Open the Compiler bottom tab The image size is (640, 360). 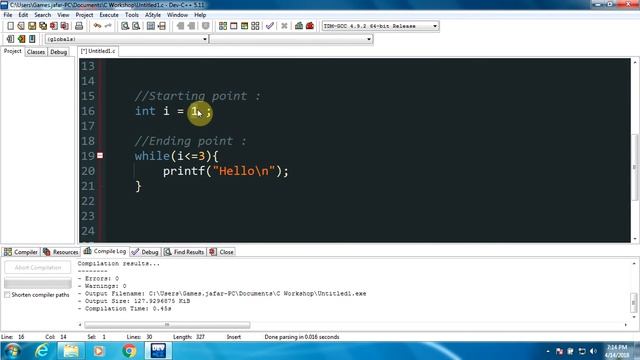coord(21,252)
